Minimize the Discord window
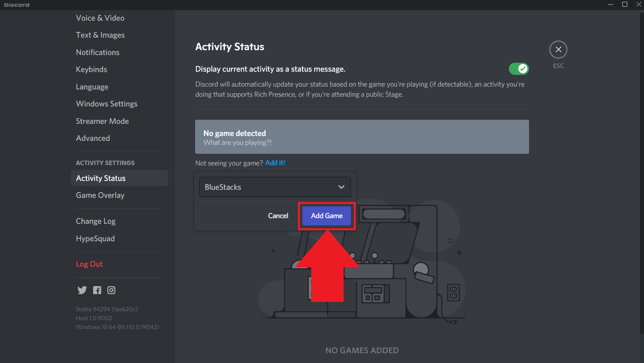This screenshot has height=363, width=644. (610, 4)
